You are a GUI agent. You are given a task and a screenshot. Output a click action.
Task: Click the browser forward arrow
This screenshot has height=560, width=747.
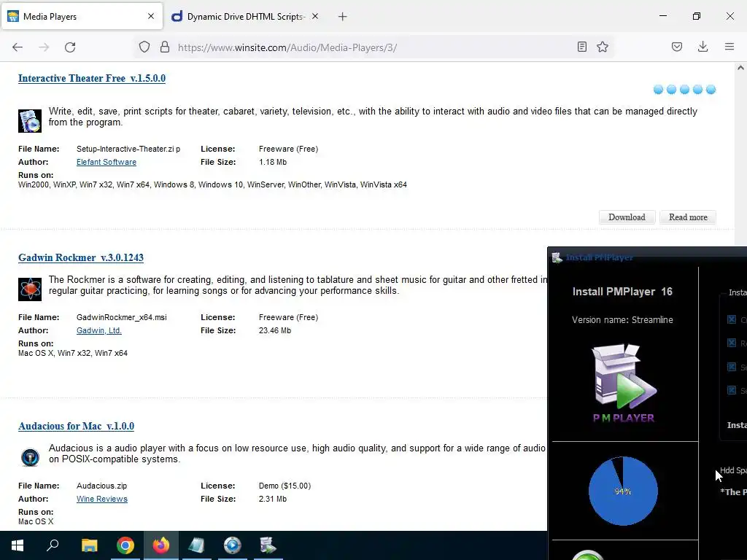(44, 47)
